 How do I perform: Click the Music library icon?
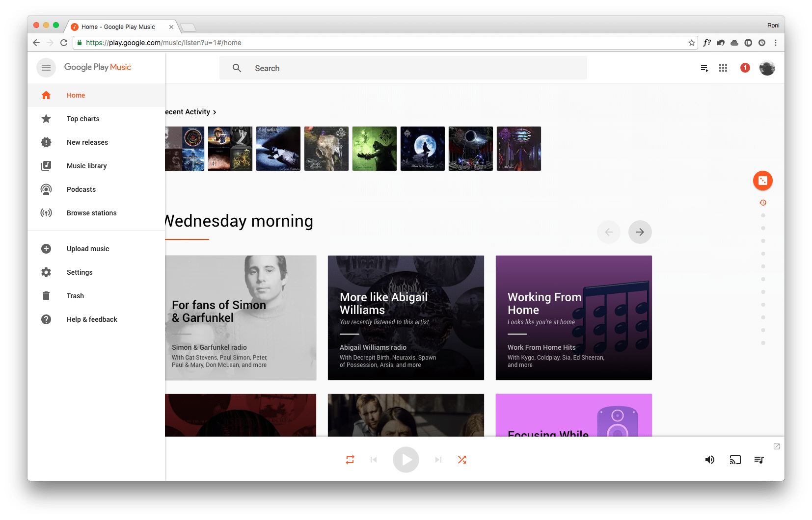pyautogui.click(x=46, y=166)
